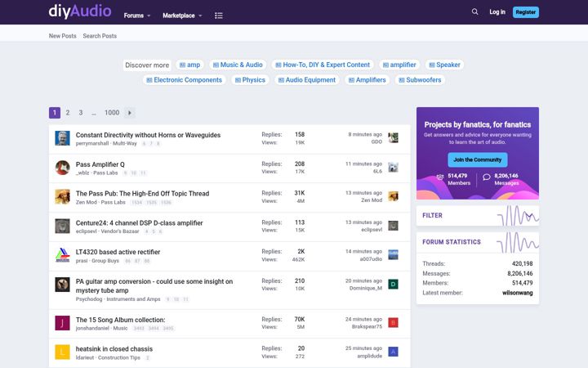
Task: Open The Pass Pub thread
Action: click(x=142, y=194)
